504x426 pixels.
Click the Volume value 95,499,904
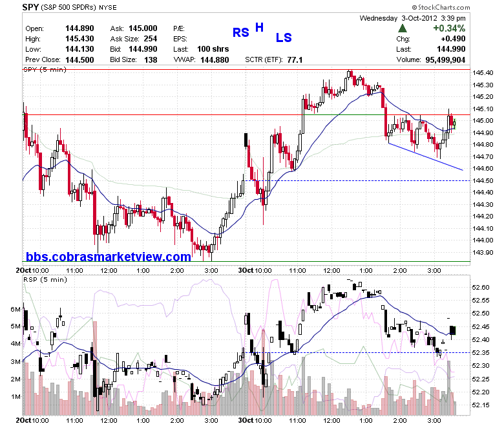[x=445, y=60]
